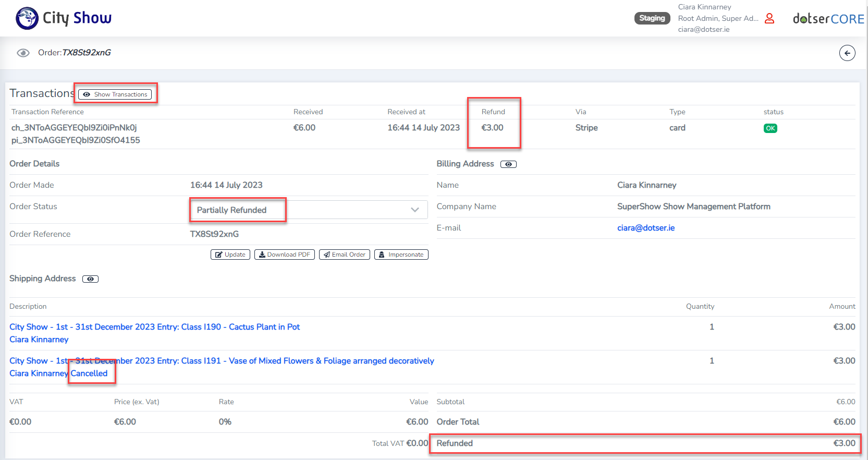Toggle Shipping Address visibility eye
The height and width of the screenshot is (460, 868).
pos(90,279)
